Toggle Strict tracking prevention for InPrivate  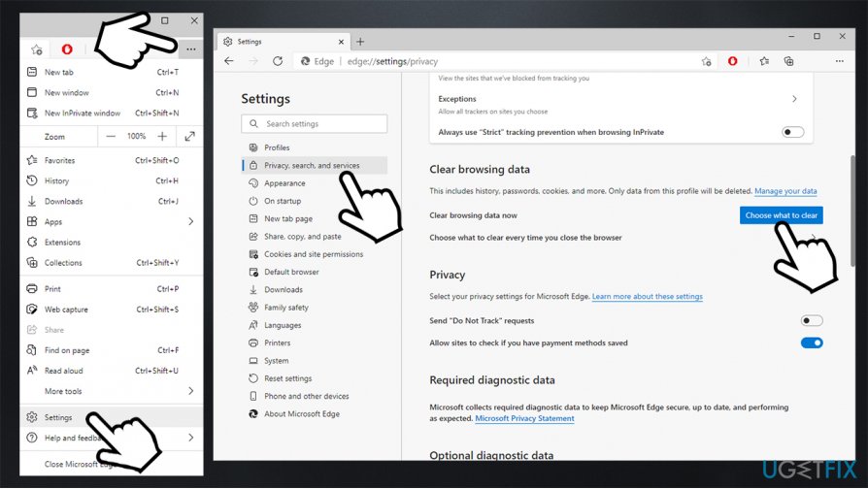point(792,132)
